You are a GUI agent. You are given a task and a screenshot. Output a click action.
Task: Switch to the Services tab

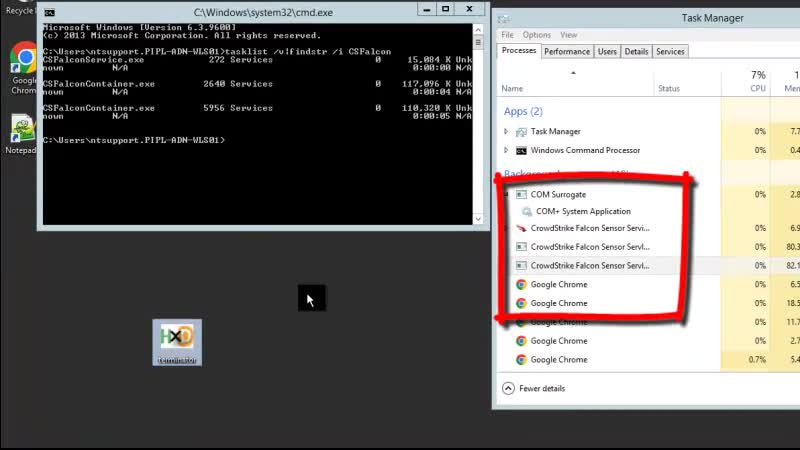point(670,52)
